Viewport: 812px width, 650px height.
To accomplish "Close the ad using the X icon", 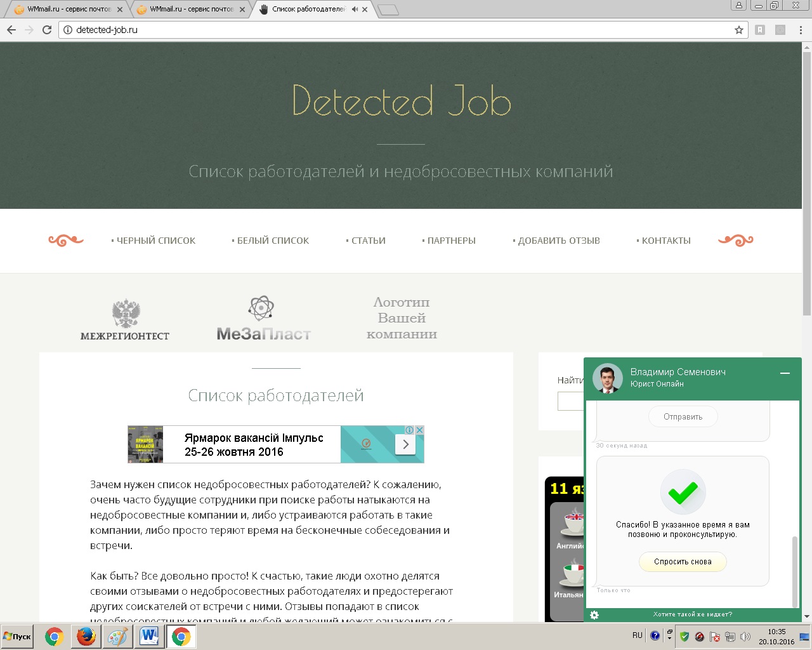I will 419,430.
